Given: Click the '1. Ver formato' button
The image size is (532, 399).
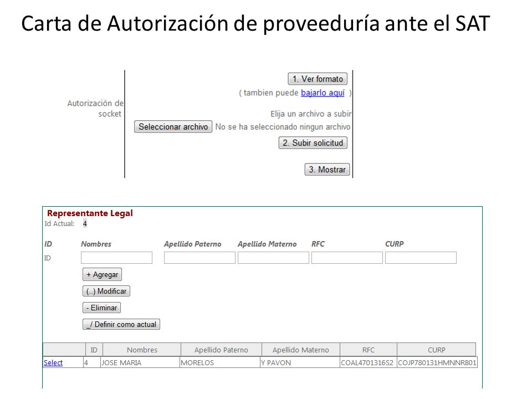Looking at the screenshot, I should coord(317,79).
